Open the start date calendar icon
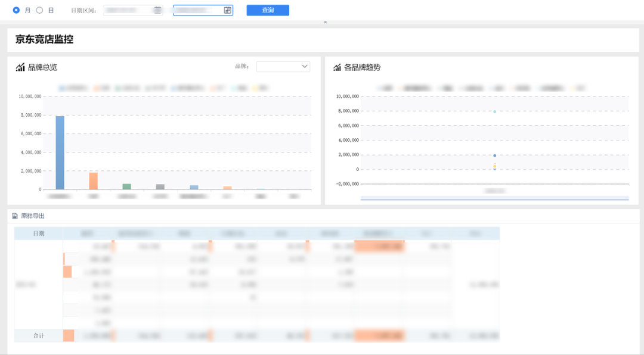Image resolution: width=644 pixels, height=355 pixels. point(157,10)
